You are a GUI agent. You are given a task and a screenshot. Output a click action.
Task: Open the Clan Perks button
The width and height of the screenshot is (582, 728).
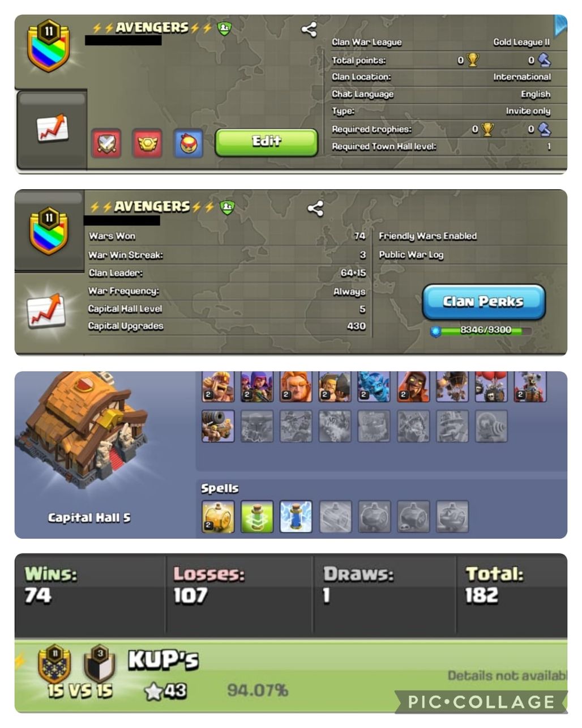[484, 302]
